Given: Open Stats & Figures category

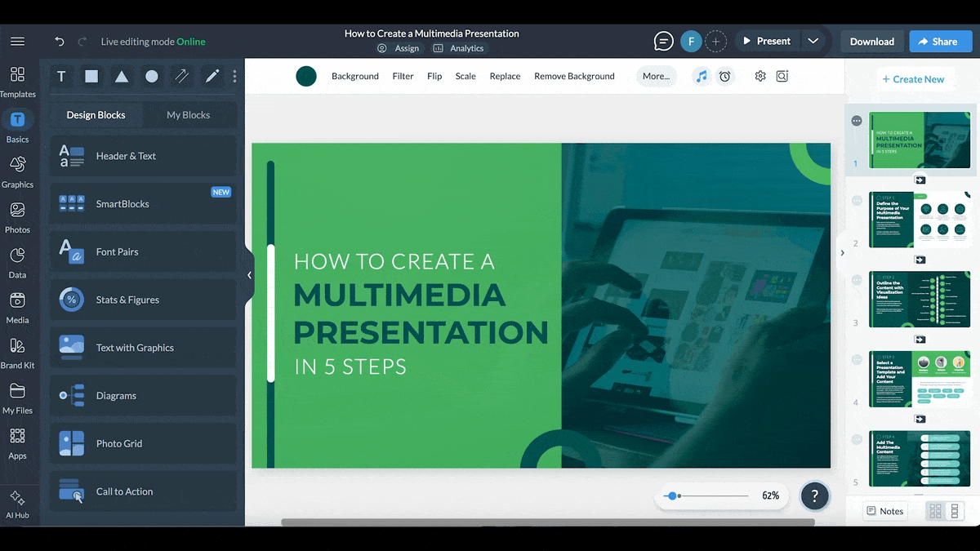Looking at the screenshot, I should (x=143, y=300).
